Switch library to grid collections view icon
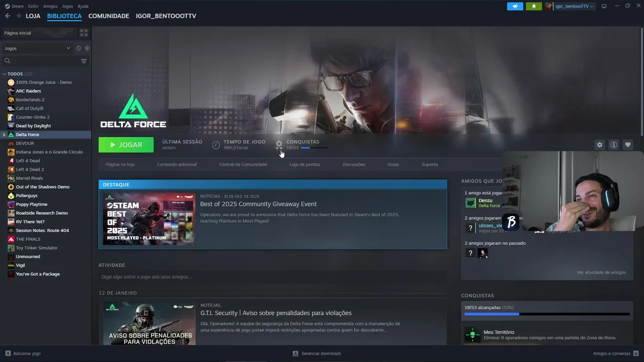644x362 pixels. [x=84, y=33]
